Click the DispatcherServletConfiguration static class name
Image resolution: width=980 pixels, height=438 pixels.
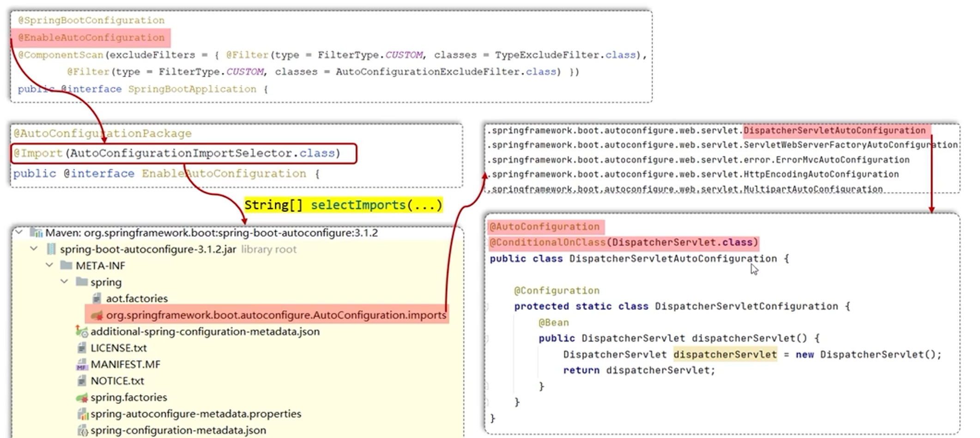(x=746, y=306)
